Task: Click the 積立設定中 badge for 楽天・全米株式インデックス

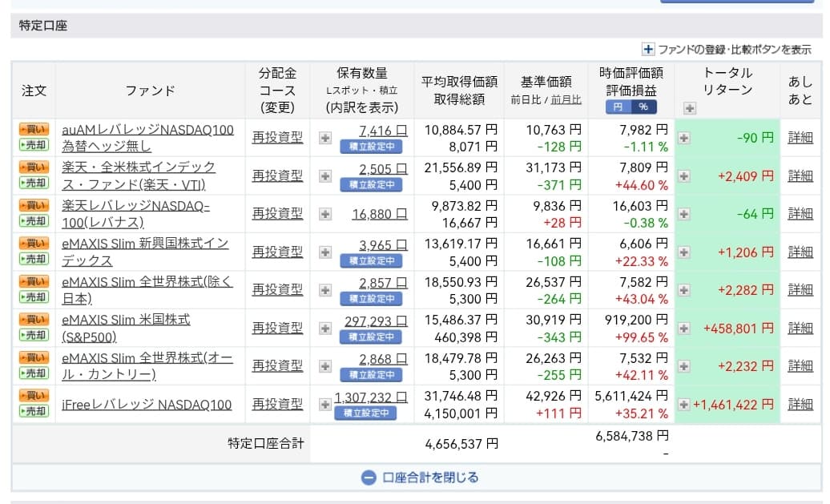Action: click(x=371, y=184)
